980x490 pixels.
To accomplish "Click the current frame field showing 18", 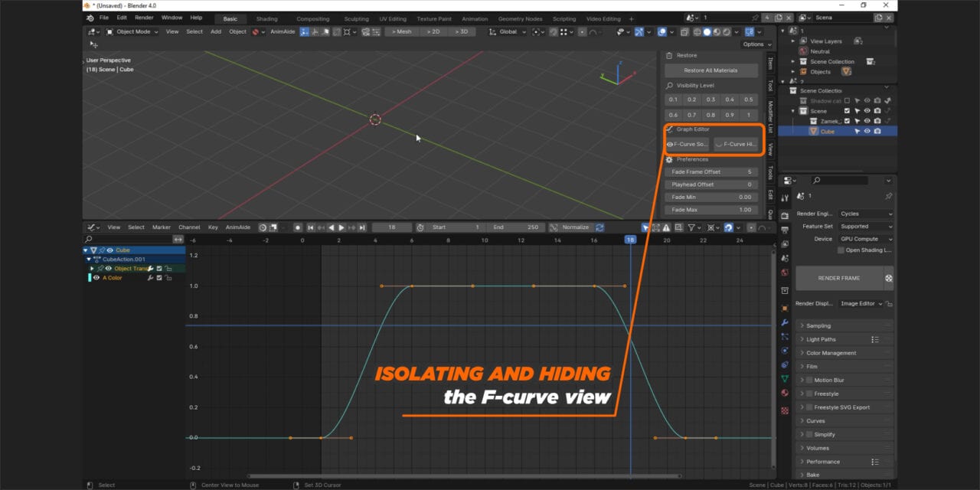I will coord(392,227).
